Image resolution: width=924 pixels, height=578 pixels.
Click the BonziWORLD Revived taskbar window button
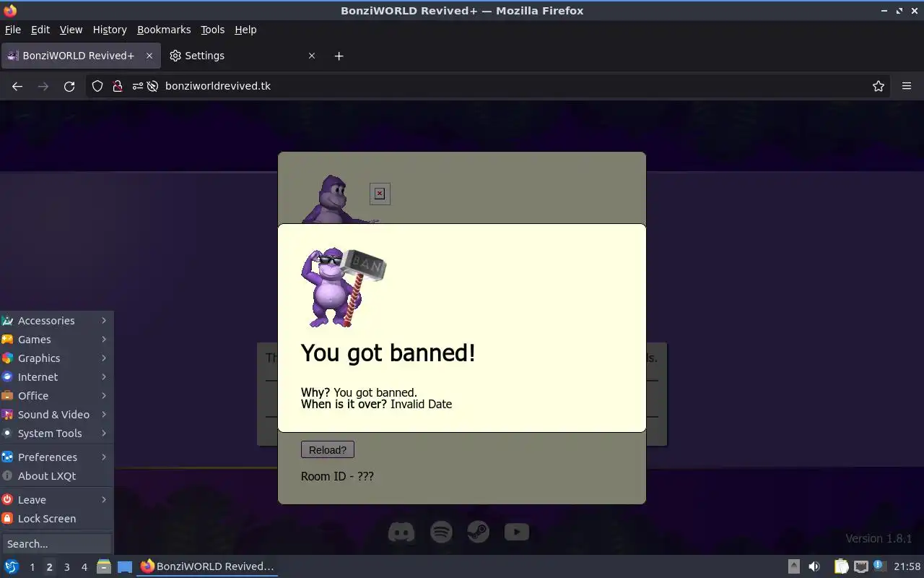coord(208,566)
